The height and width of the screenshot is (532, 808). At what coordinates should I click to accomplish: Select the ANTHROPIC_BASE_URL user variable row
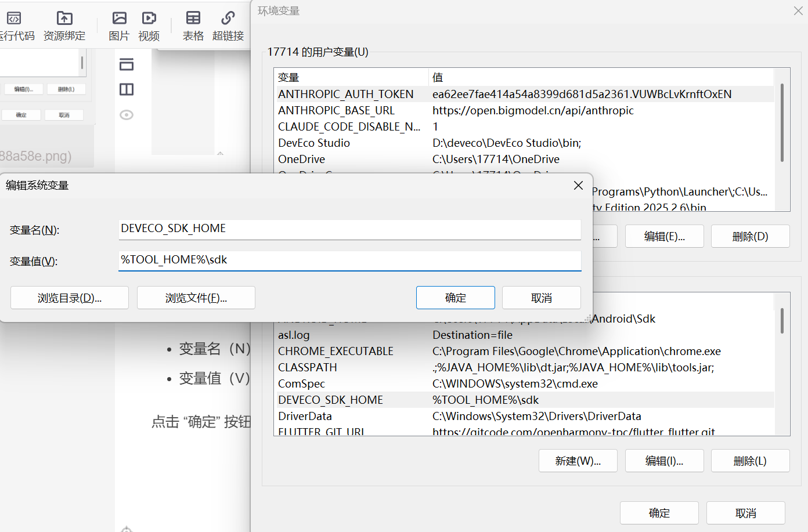[x=524, y=110]
